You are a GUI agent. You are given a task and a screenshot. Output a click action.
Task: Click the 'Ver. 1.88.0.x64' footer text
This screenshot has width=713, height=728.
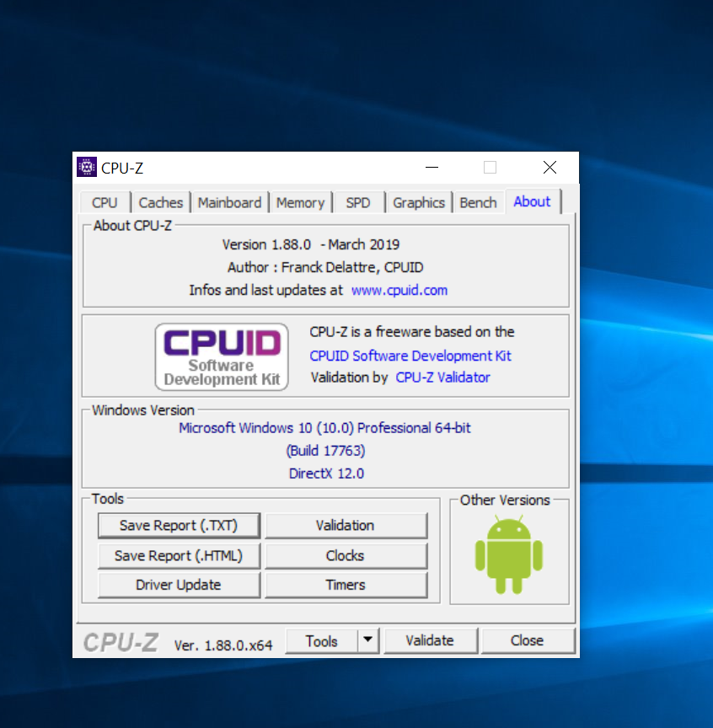[223, 645]
